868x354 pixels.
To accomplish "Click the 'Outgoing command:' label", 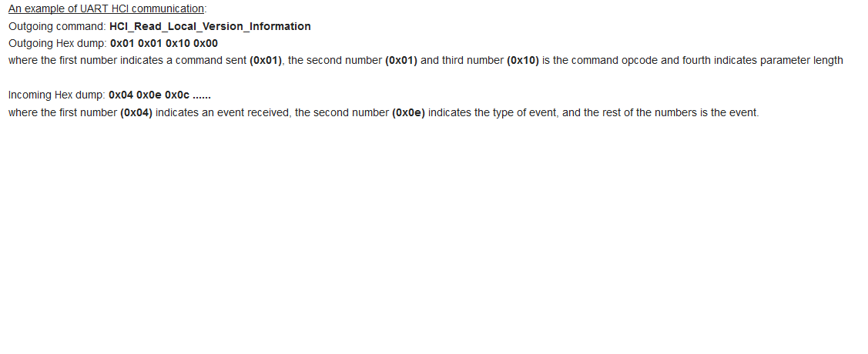I will (x=57, y=26).
